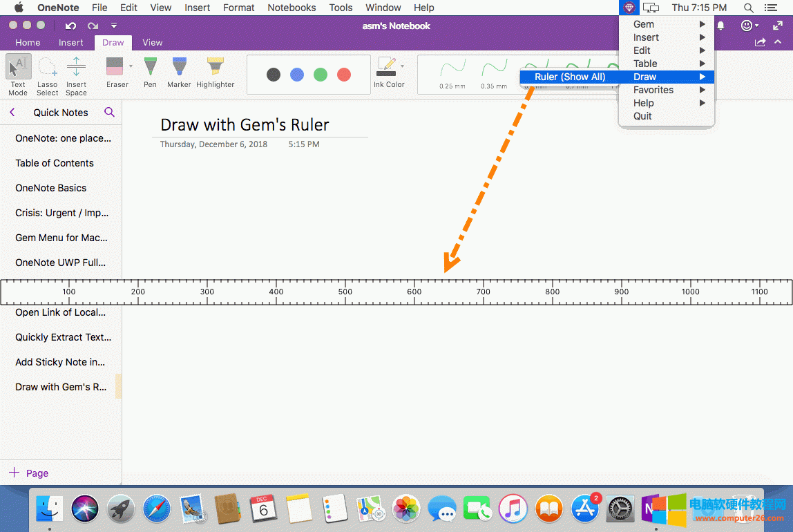Screen dimensions: 793x532
Task: Open the Table of Contents page
Action: point(55,163)
